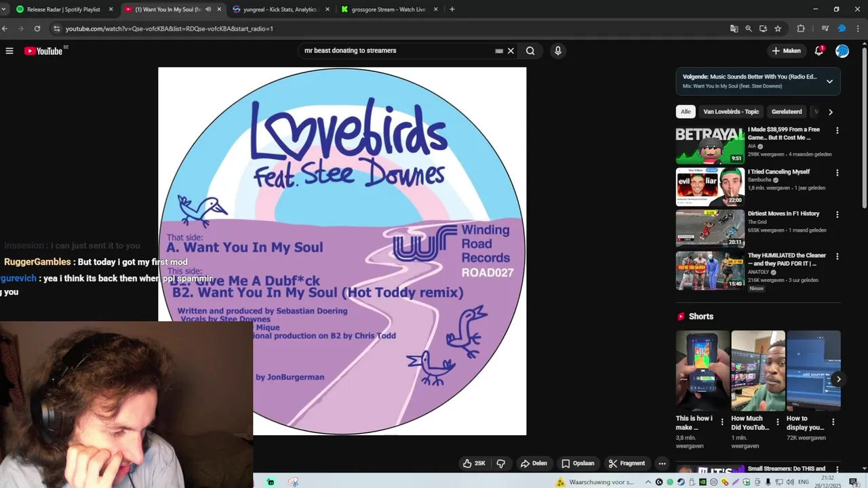
Task: Open the How Much Did YouTube short
Action: (758, 371)
